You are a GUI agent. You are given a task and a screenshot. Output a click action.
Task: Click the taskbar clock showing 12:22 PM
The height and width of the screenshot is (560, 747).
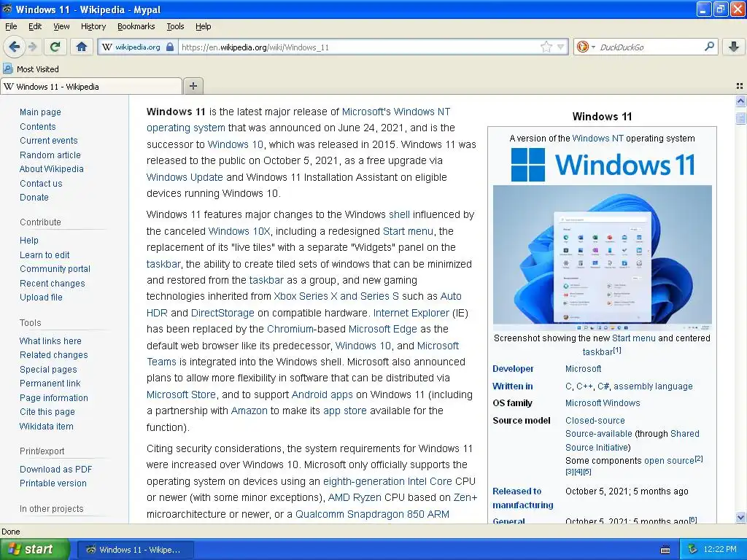tap(719, 550)
